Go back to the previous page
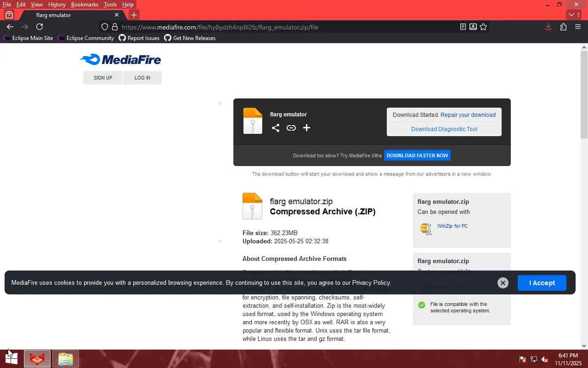 pyautogui.click(x=10, y=27)
